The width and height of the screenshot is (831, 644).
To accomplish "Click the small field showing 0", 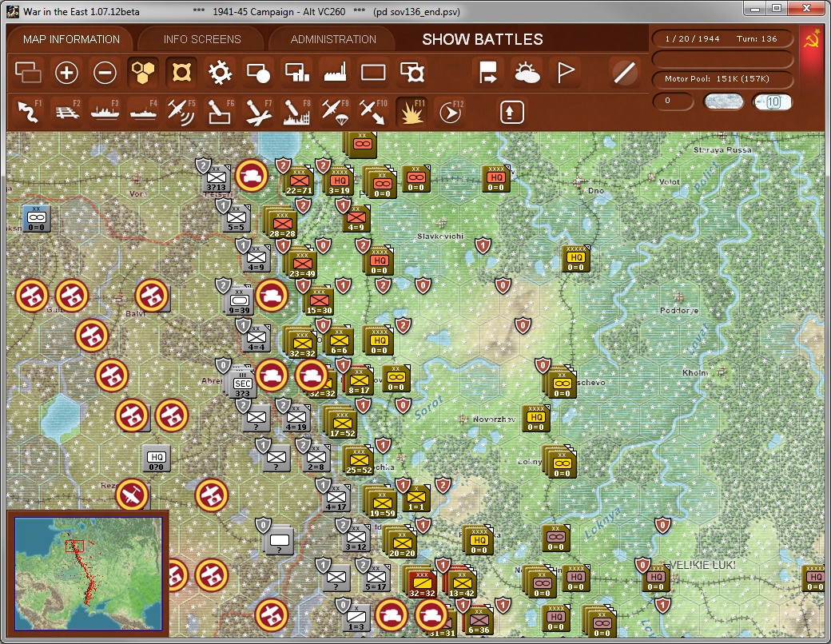I will pyautogui.click(x=673, y=101).
